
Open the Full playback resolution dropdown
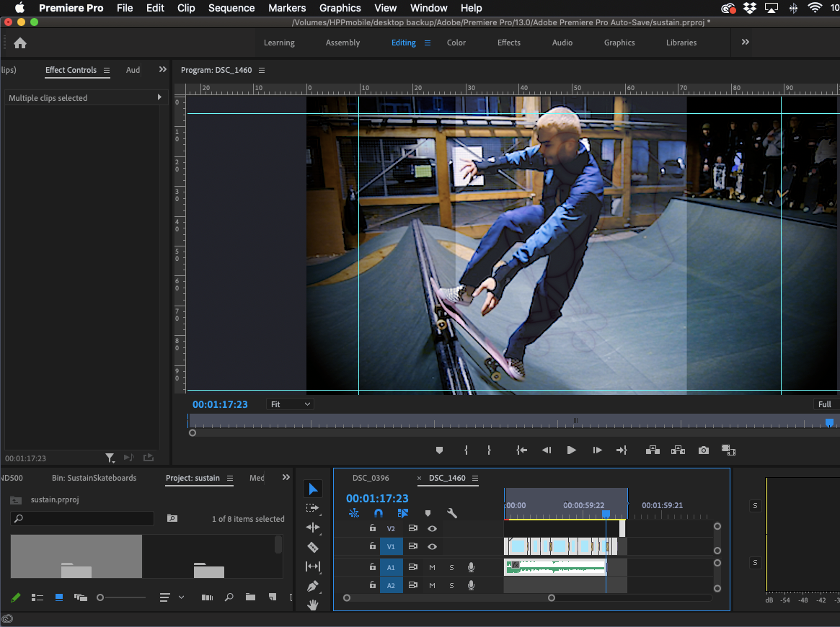(x=826, y=404)
